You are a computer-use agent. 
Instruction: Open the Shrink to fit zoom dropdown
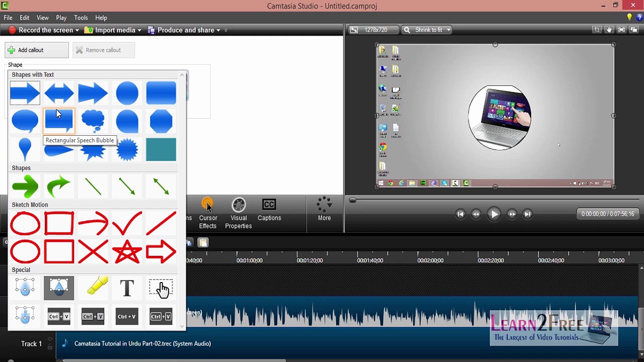coord(427,30)
